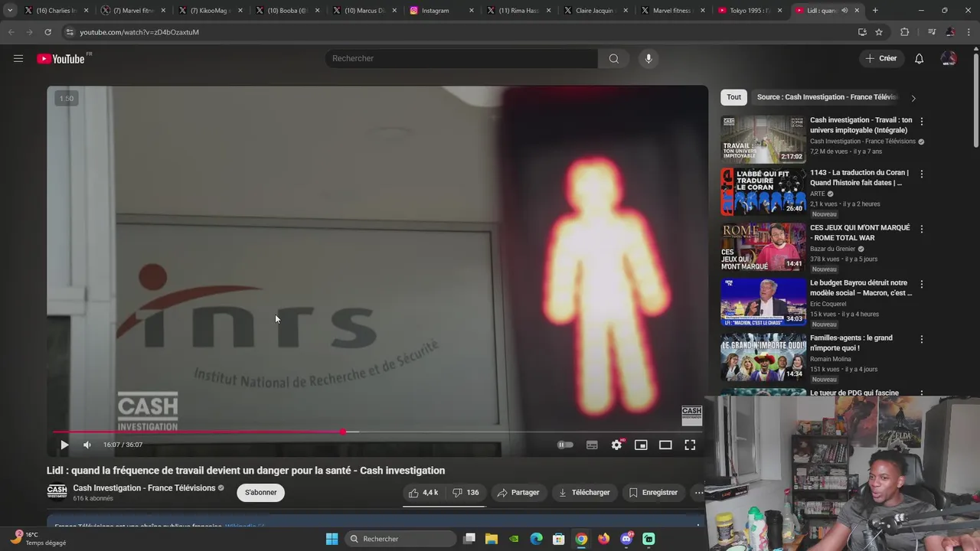Open the player settings gear

(616, 445)
